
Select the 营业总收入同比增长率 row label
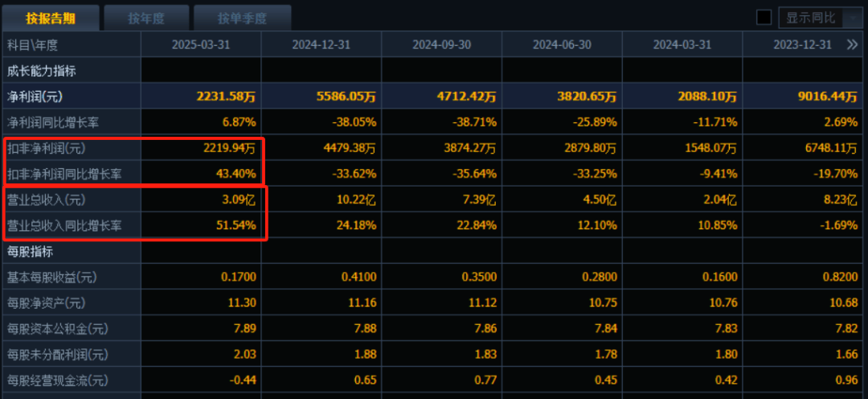point(64,225)
